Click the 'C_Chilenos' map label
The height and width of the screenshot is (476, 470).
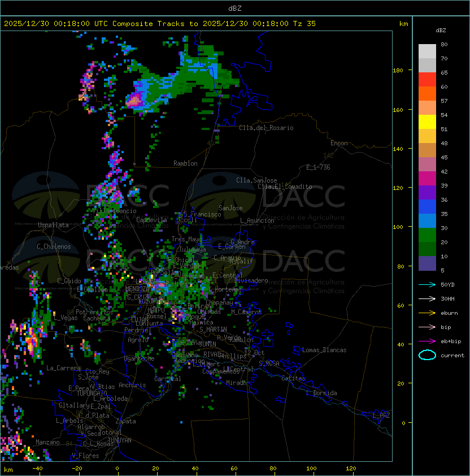(54, 246)
